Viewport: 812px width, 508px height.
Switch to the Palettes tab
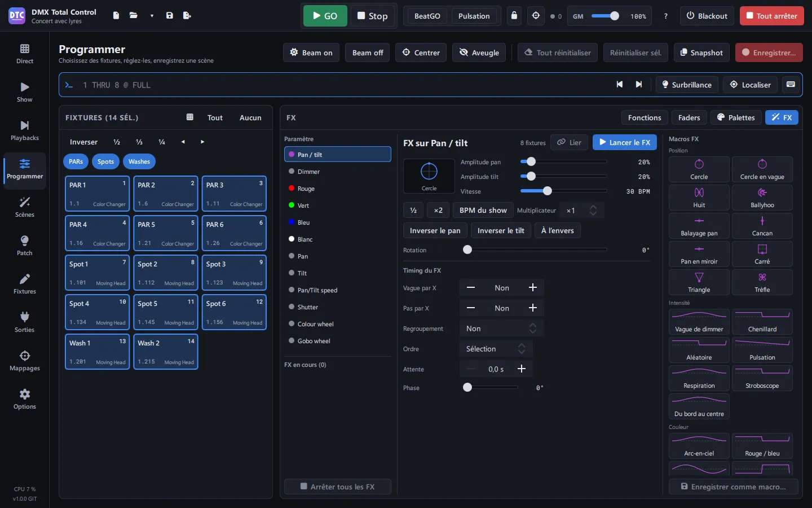click(736, 117)
